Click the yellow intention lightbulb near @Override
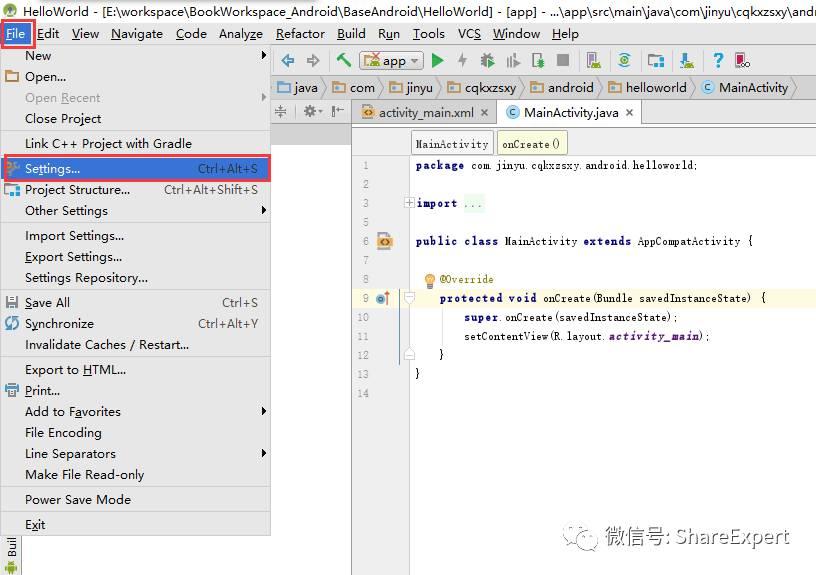Screen dimensions: 816x575 pyautogui.click(x=430, y=280)
